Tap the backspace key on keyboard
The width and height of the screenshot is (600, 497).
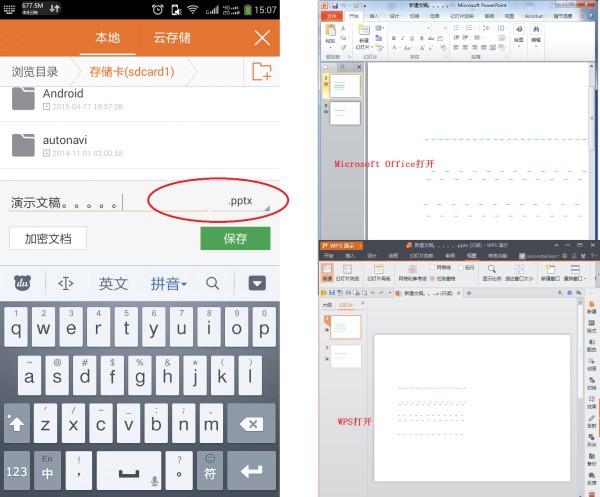pyautogui.click(x=251, y=423)
